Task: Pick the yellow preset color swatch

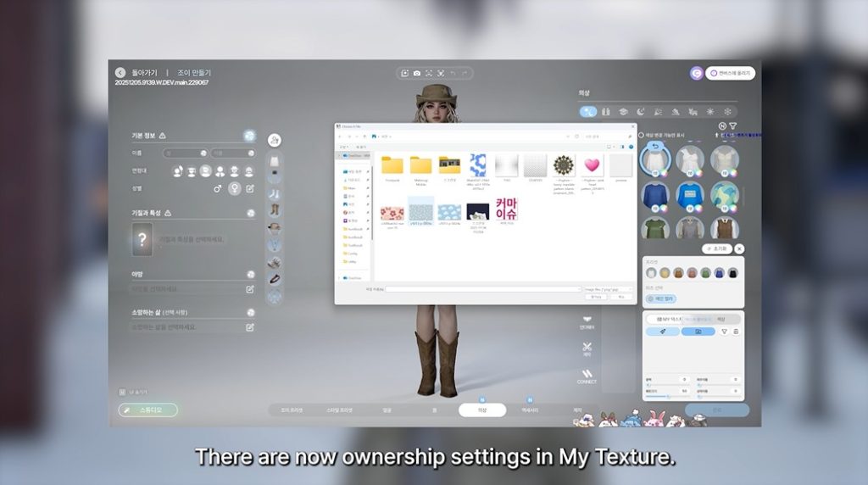Action: [x=665, y=273]
